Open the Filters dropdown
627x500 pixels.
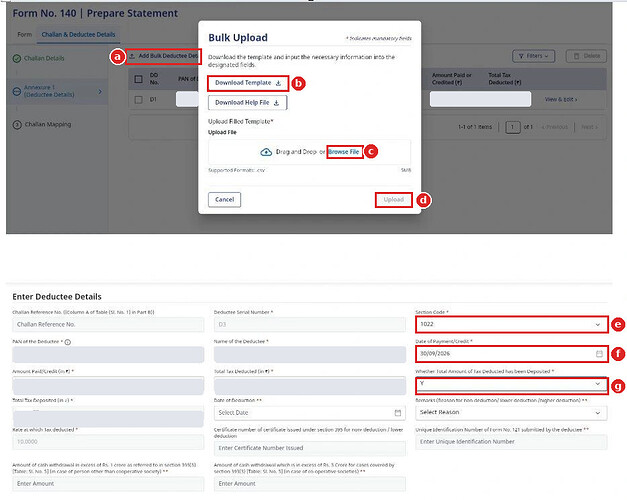coord(533,56)
